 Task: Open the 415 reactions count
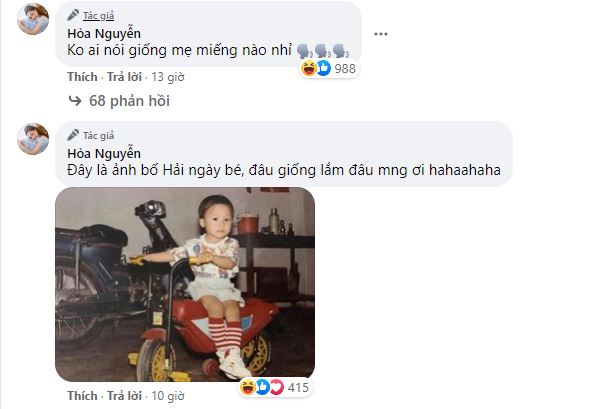(298, 388)
